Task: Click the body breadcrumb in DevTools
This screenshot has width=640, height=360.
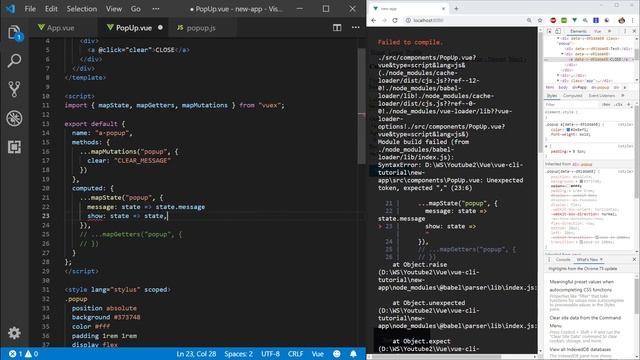Action: tap(563, 87)
